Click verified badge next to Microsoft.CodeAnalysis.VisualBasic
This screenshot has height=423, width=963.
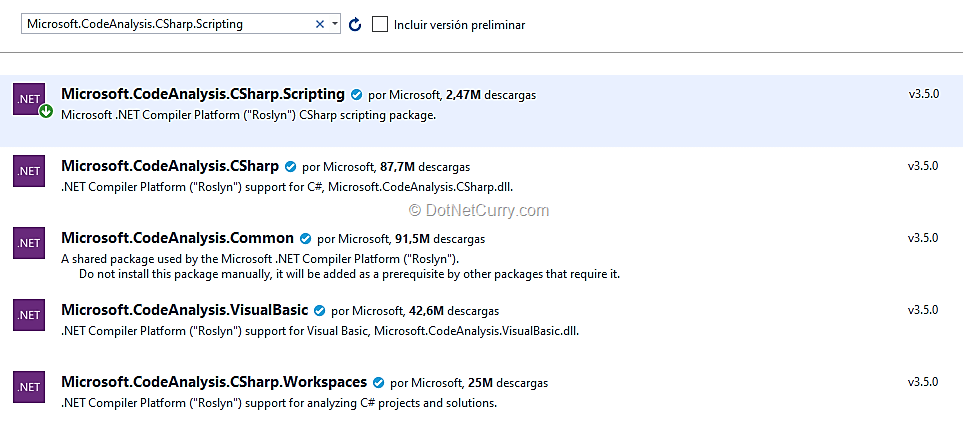(319, 311)
